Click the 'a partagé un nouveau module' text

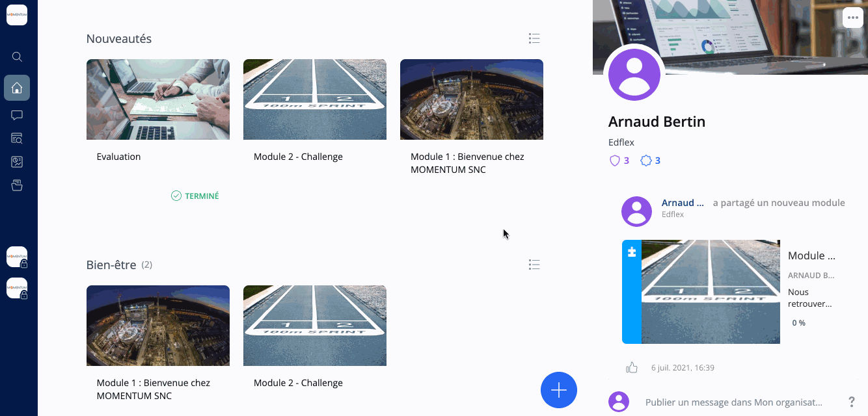tap(779, 203)
